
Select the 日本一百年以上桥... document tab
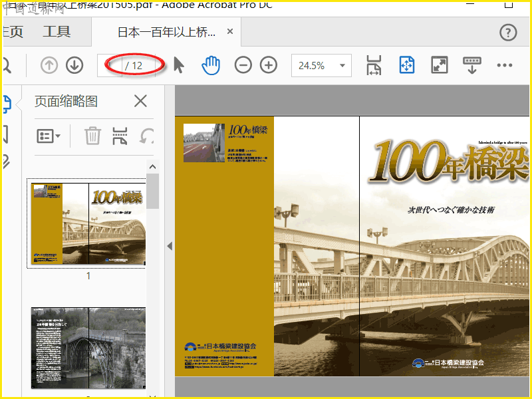[166, 32]
